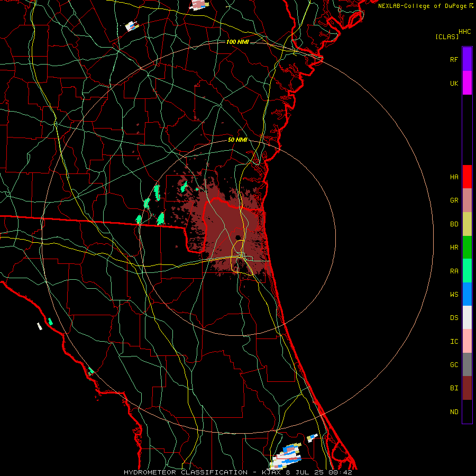Click the blue WS legend color swatch
Viewport: 476px width, 476px height.
[x=467, y=294]
